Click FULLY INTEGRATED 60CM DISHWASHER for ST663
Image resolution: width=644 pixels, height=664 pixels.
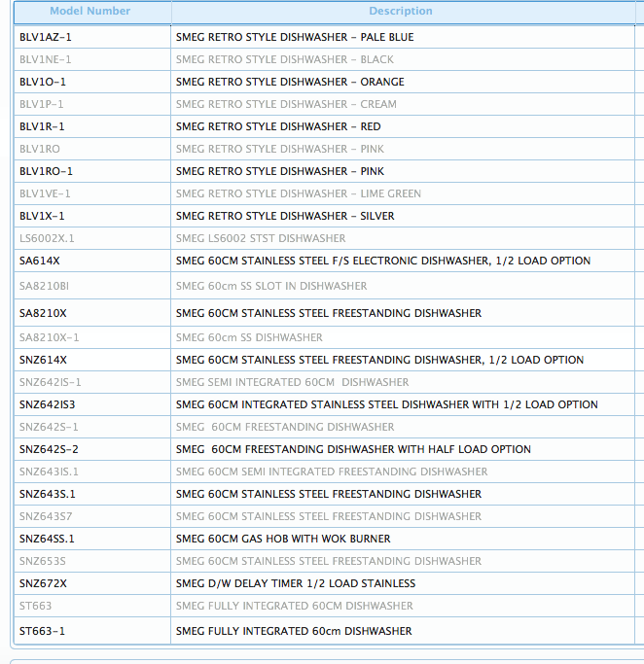[295, 607]
